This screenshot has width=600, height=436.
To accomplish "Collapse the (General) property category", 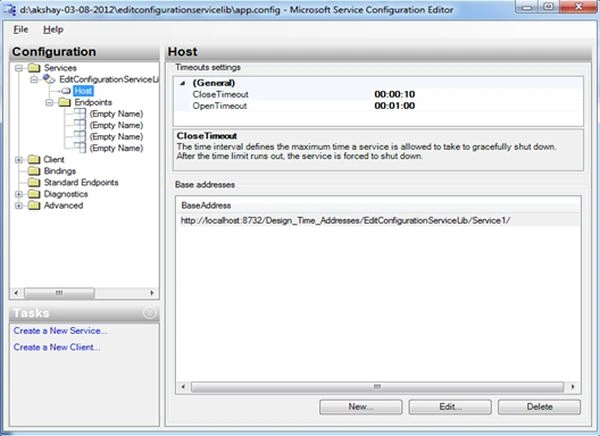I will coord(183,83).
